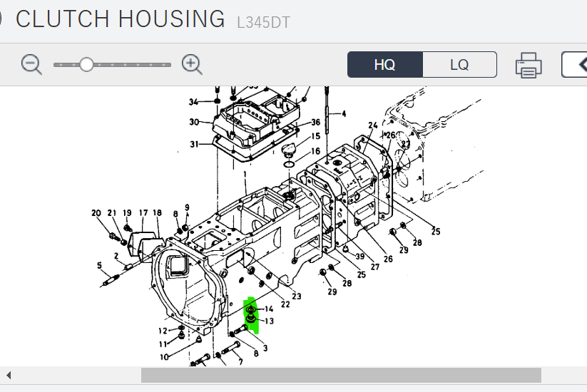Click part number 3 label
This screenshot has width=587, height=392.
[265, 349]
